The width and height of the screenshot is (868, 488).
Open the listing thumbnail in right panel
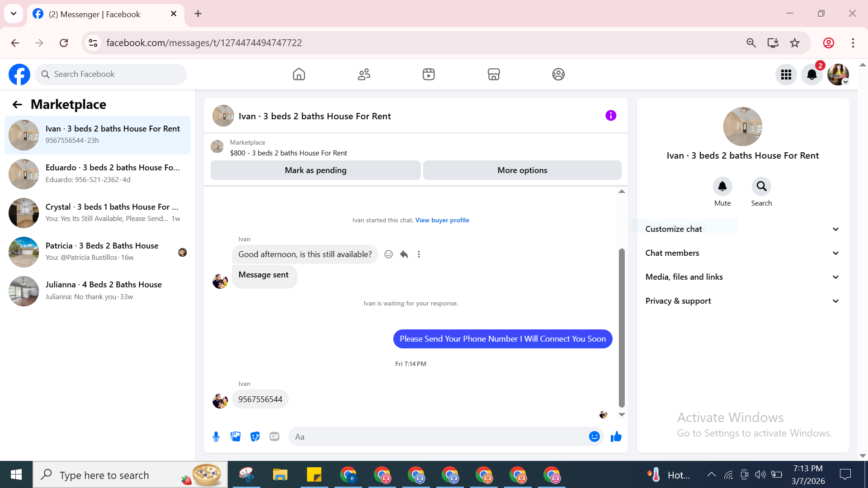(742, 127)
